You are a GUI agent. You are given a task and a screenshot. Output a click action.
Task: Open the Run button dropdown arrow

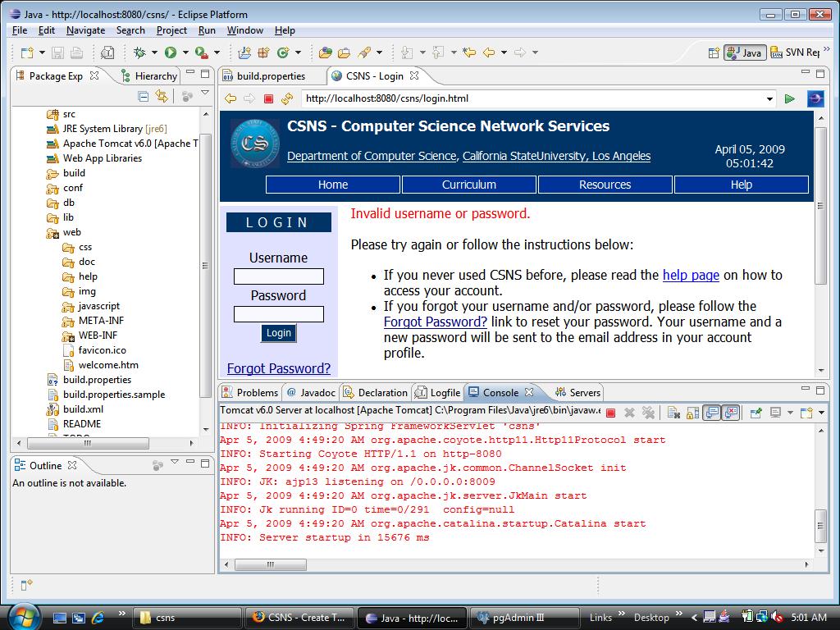185,52
